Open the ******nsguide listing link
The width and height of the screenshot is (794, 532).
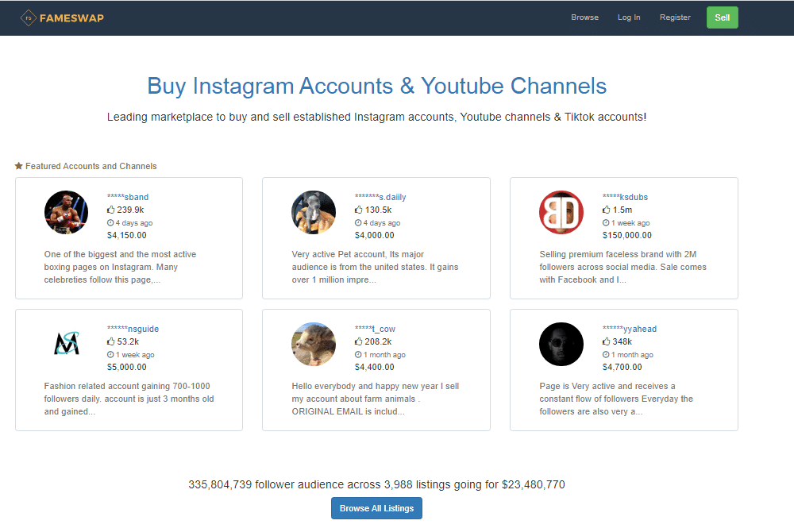tap(133, 329)
